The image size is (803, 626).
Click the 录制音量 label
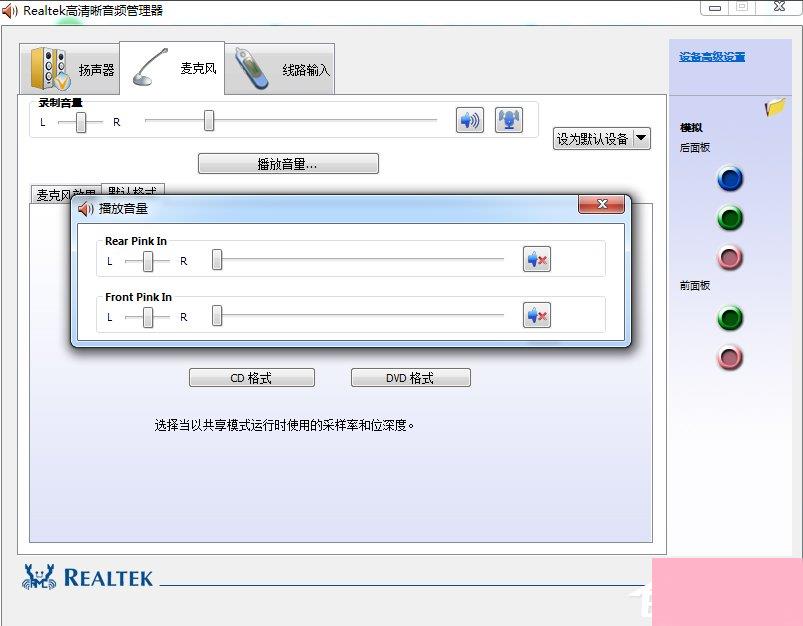[x=60, y=102]
